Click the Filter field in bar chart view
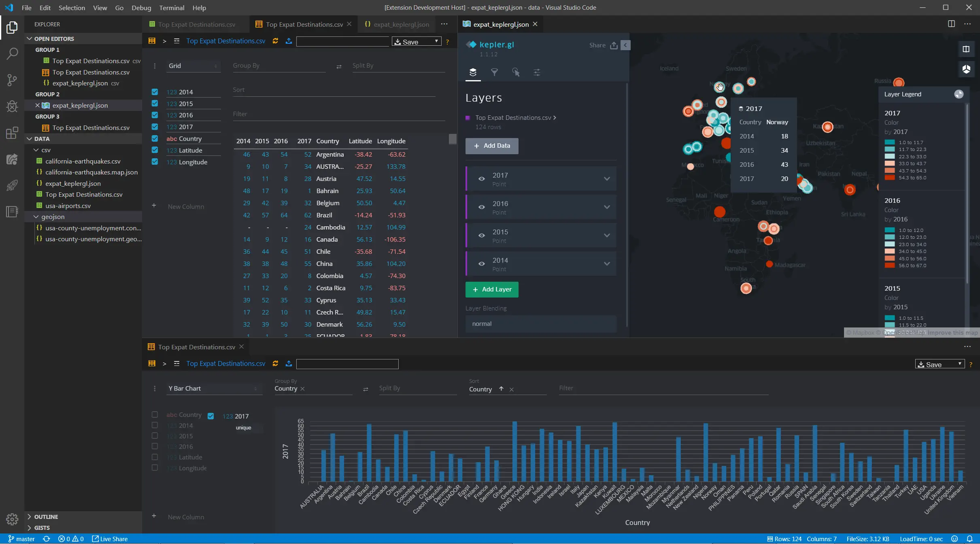The image size is (980, 544). click(663, 388)
